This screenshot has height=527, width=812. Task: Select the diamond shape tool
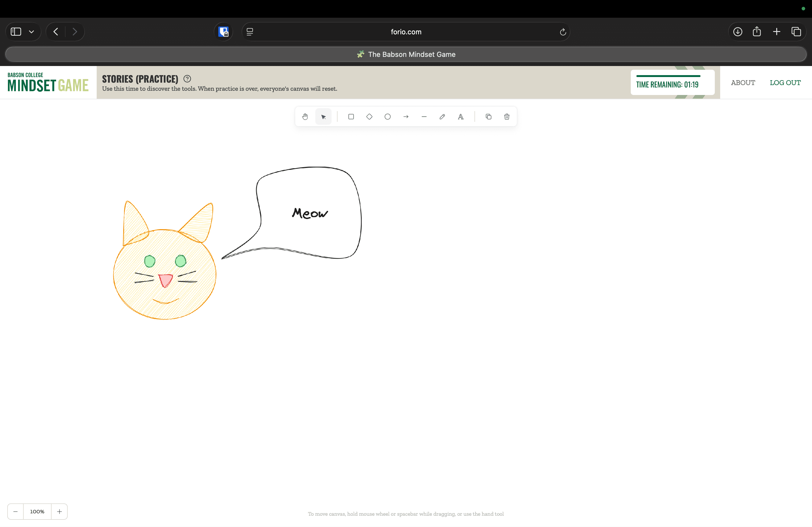pyautogui.click(x=369, y=116)
